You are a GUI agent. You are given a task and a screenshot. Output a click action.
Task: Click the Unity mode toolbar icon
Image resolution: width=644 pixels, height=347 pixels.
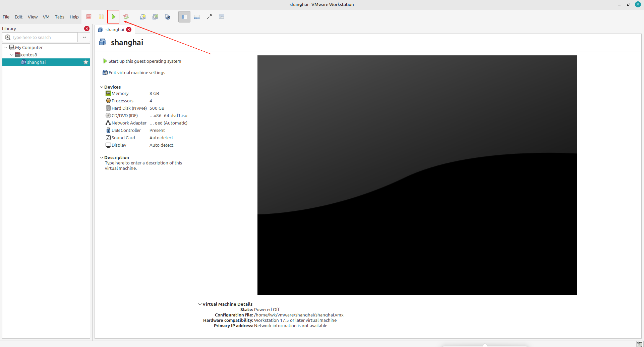click(x=222, y=17)
